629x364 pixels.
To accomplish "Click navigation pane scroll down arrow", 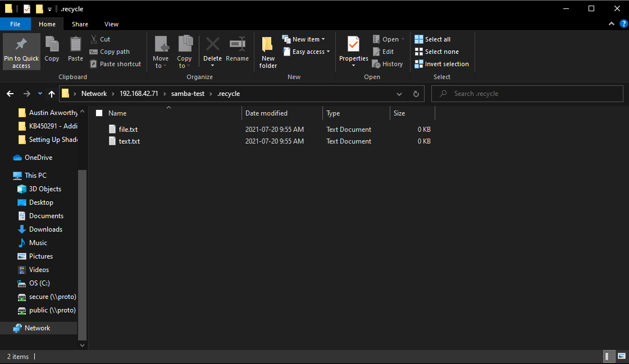I will (x=82, y=345).
